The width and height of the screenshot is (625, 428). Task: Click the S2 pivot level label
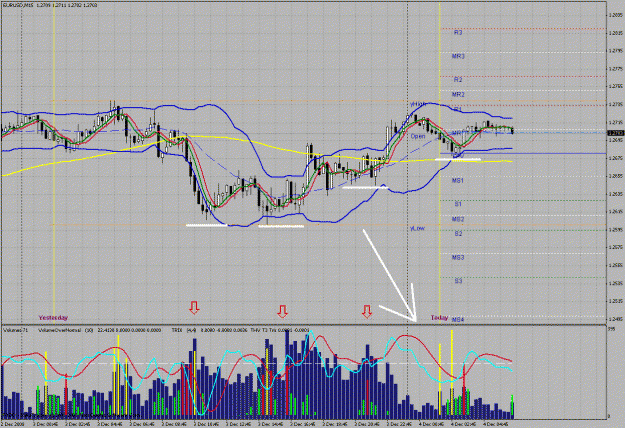tap(458, 234)
